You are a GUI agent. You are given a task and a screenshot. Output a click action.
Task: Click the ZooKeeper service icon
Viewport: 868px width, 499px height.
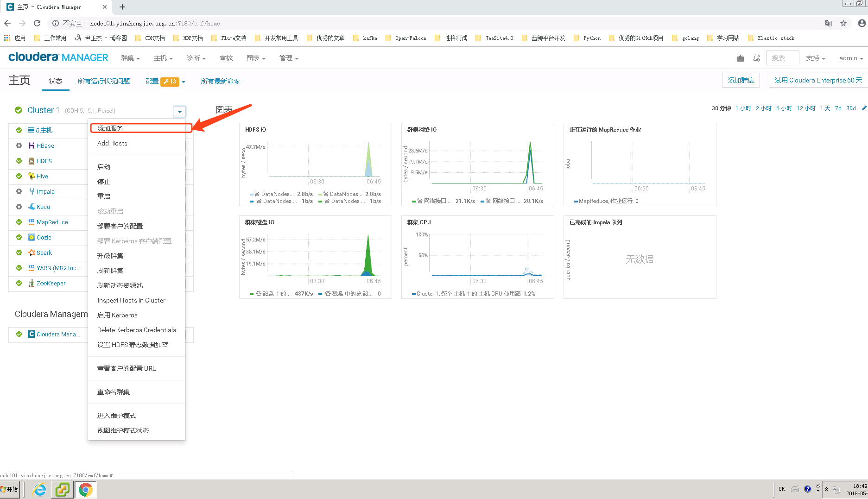pos(31,283)
